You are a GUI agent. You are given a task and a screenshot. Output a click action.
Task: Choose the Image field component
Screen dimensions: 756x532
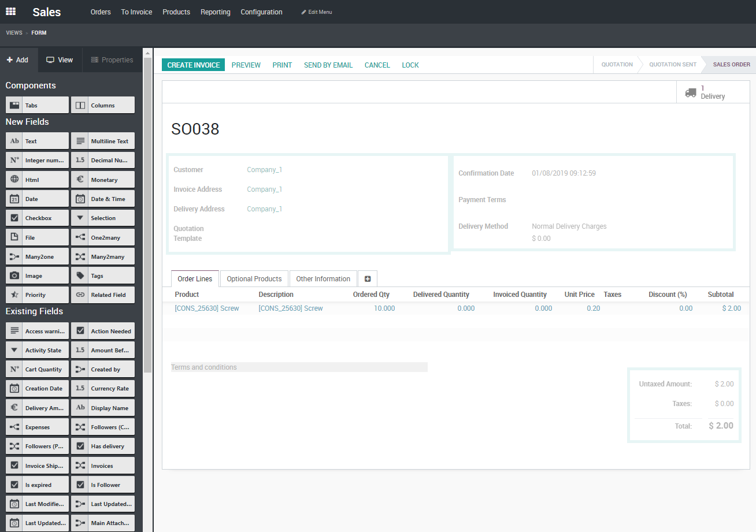click(x=37, y=276)
